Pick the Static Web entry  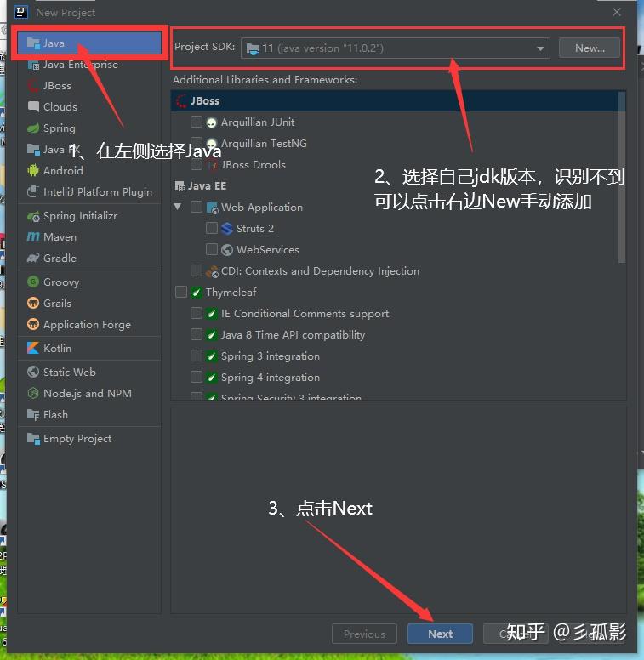coord(89,372)
